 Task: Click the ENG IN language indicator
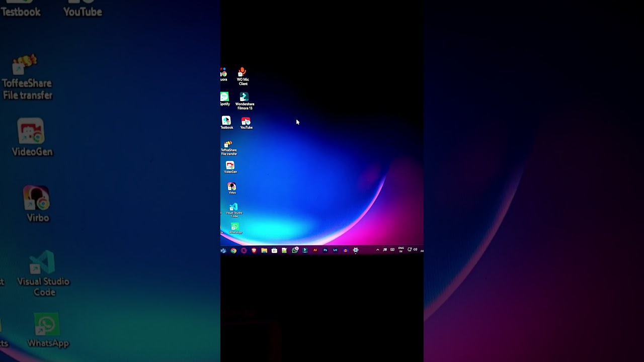(401, 250)
